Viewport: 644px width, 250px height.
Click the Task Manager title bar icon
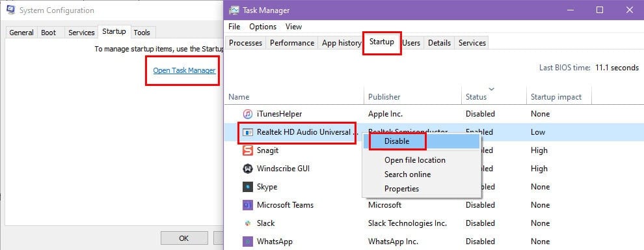(234, 10)
